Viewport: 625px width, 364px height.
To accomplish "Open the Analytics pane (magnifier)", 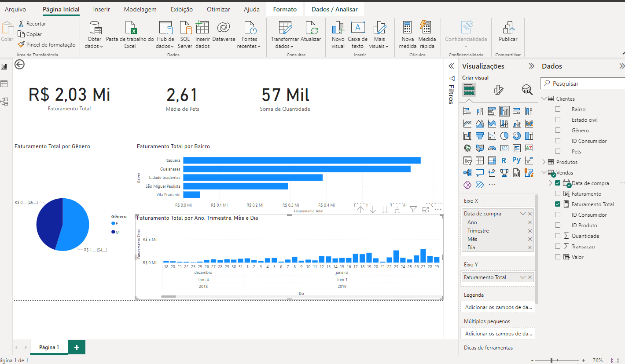I will [527, 90].
